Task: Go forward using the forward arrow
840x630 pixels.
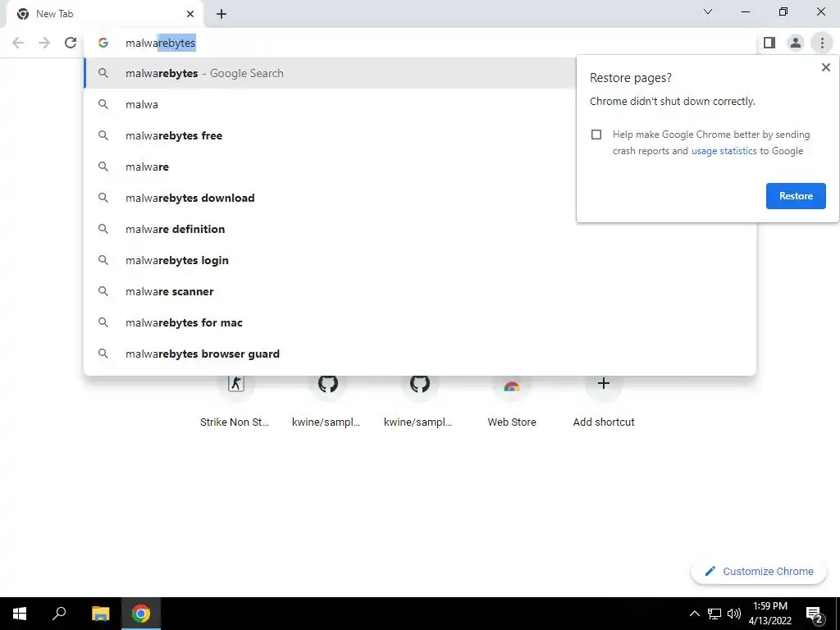Action: click(x=44, y=43)
